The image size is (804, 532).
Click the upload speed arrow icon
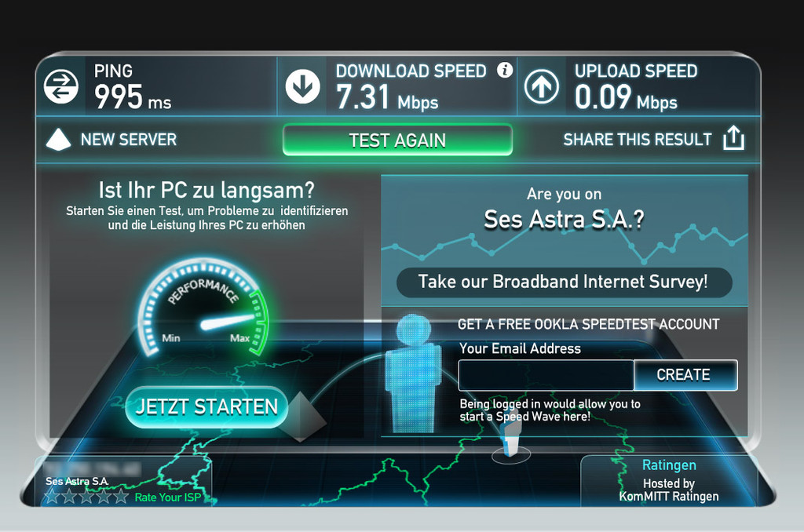(542, 86)
